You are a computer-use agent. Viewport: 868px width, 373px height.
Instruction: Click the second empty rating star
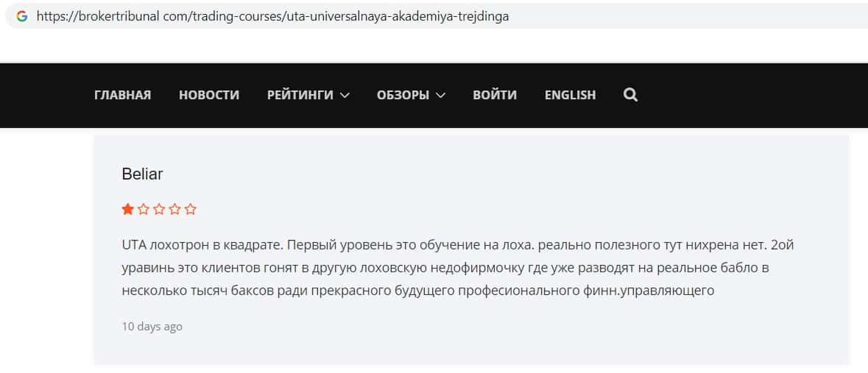pyautogui.click(x=144, y=210)
